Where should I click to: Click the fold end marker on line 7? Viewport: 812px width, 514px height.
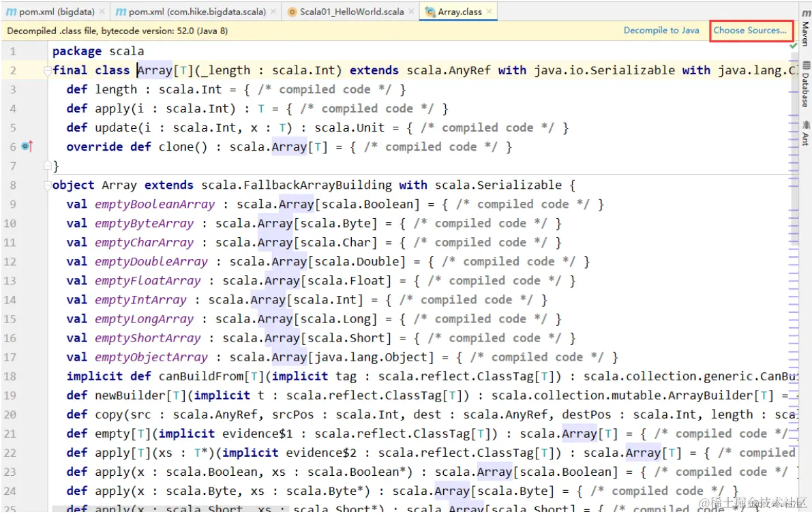point(47,166)
